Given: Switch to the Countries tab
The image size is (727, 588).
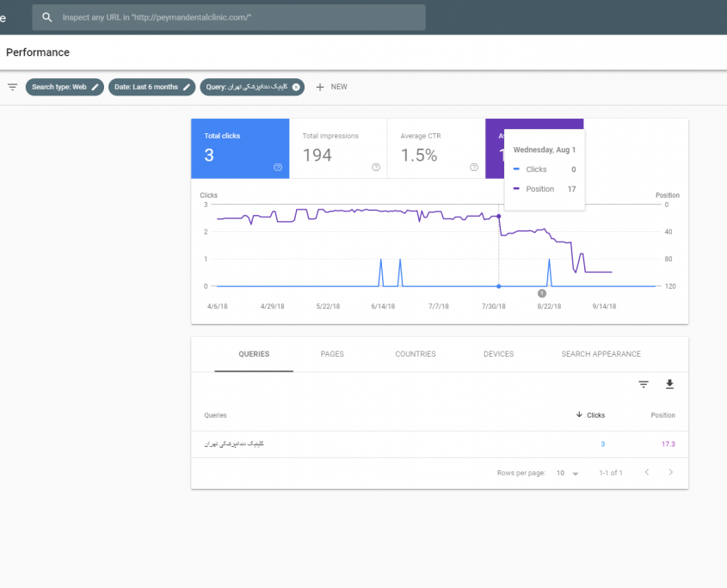Looking at the screenshot, I should pos(416,354).
